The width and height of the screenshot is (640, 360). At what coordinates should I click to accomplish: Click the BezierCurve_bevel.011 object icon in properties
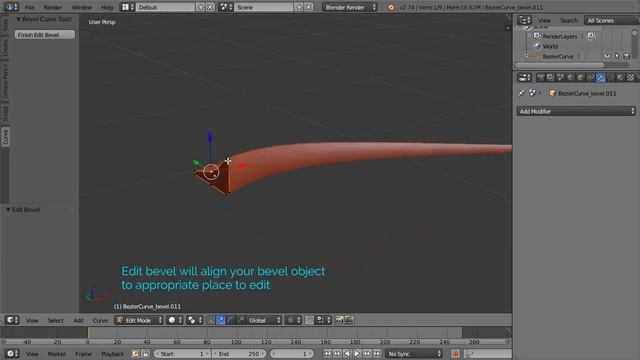coord(553,93)
